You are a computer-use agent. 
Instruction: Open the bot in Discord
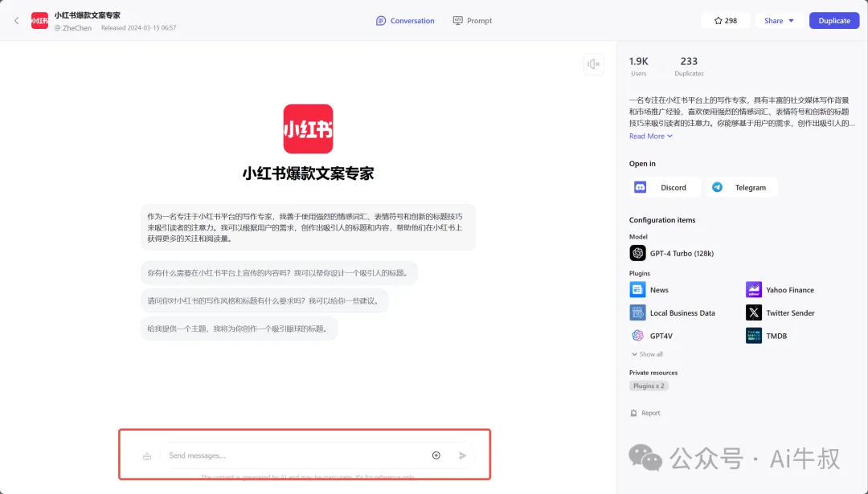[x=665, y=186]
